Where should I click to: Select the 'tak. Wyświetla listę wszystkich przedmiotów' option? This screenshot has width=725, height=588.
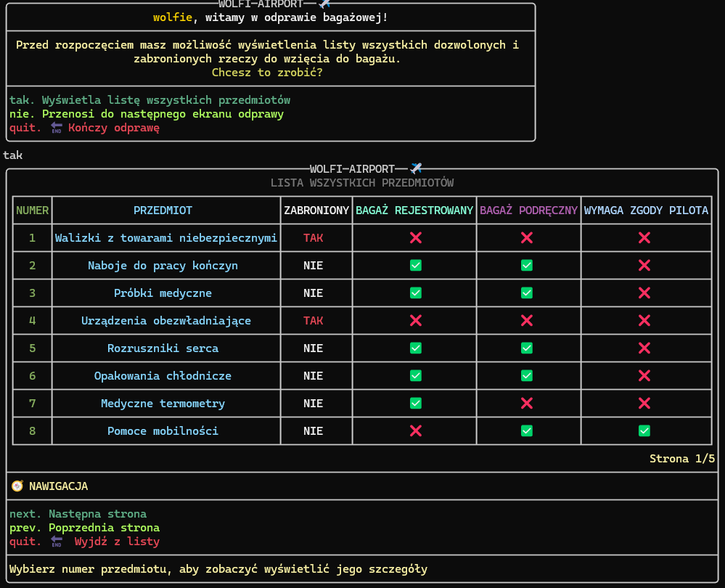[x=149, y=100]
